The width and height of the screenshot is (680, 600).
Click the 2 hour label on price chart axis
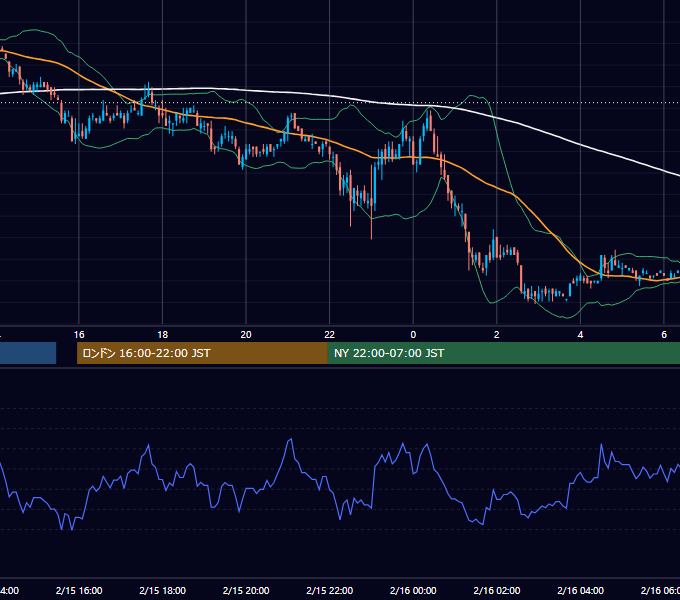click(497, 335)
